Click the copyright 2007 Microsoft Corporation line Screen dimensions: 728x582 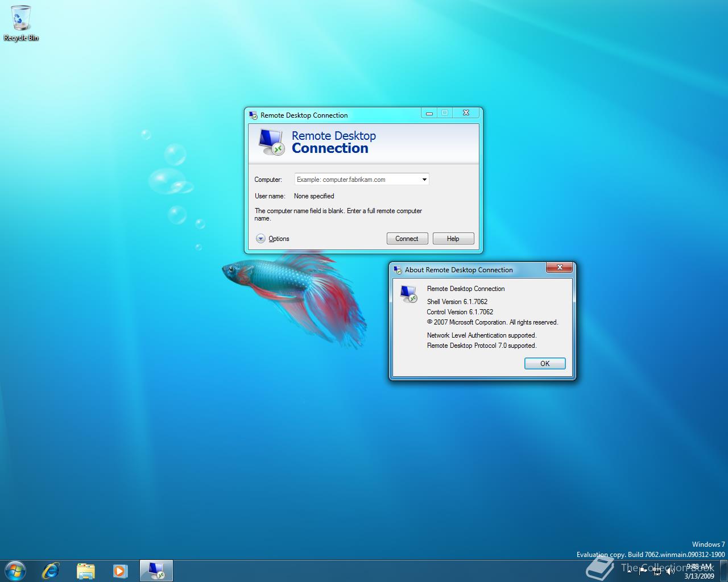coord(493,322)
